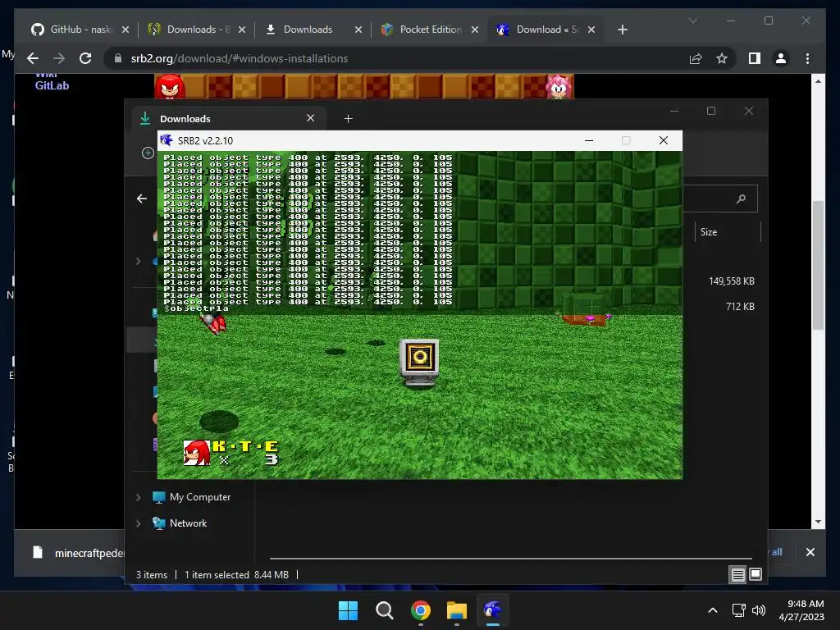Share this page from the address bar
840x630 pixels.
coord(696,58)
